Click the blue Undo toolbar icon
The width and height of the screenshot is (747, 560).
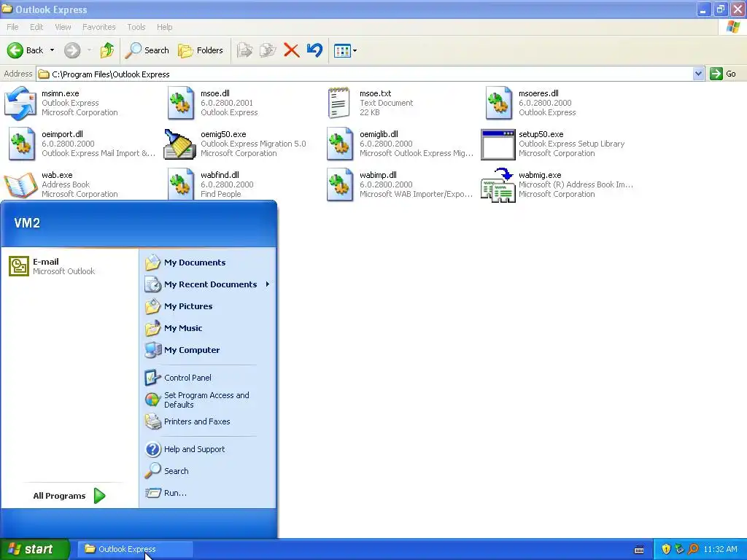click(x=314, y=50)
